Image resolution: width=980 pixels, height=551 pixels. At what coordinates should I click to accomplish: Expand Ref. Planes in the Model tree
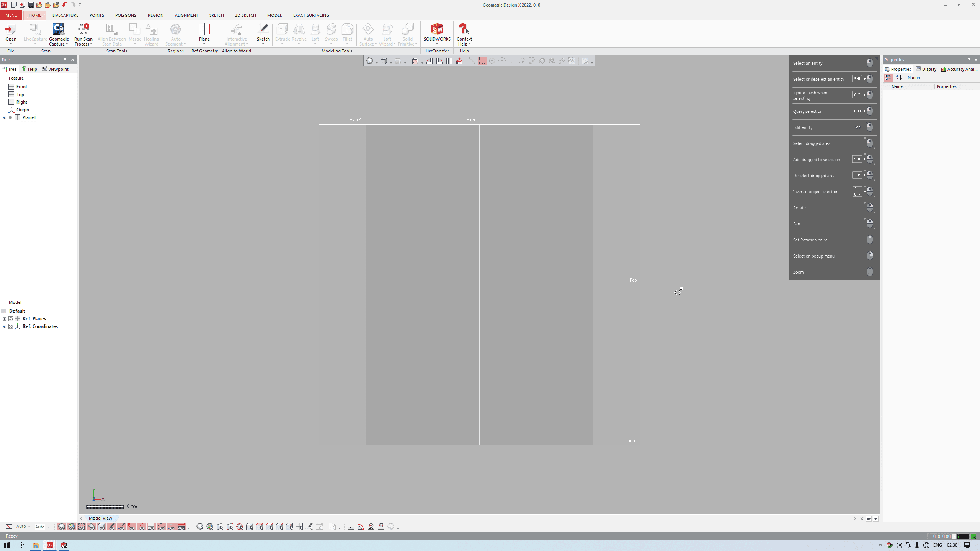4,319
